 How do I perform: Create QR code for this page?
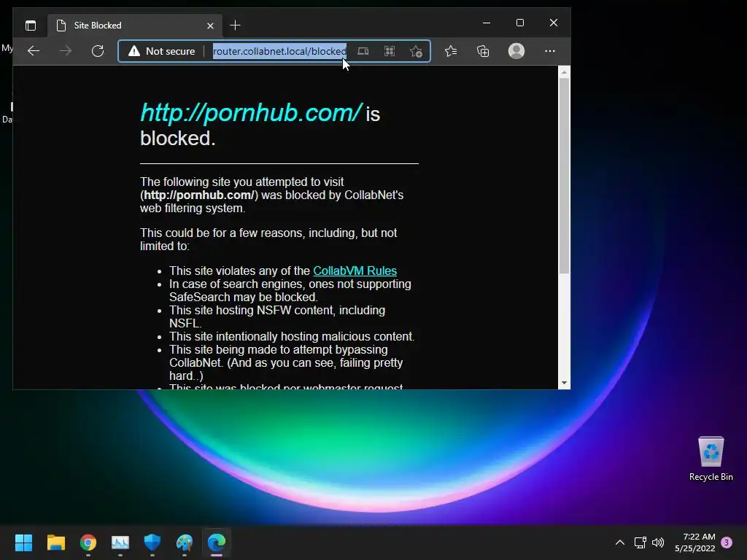tap(390, 51)
